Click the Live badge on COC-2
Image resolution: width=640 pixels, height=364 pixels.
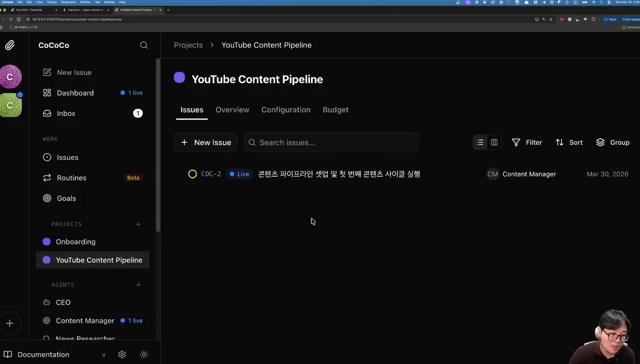coord(240,174)
